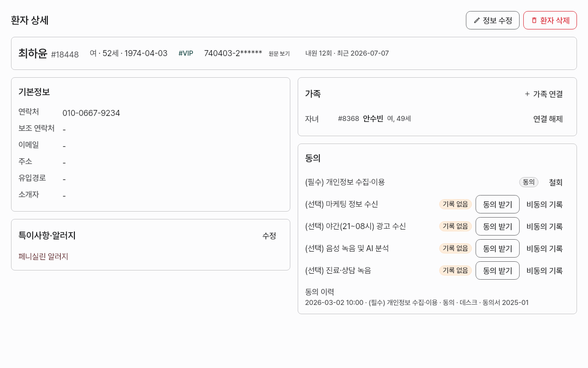Click 기록 없음 badge for 진료·상담 녹음
Image resolution: width=588 pixels, height=368 pixels.
(455, 270)
